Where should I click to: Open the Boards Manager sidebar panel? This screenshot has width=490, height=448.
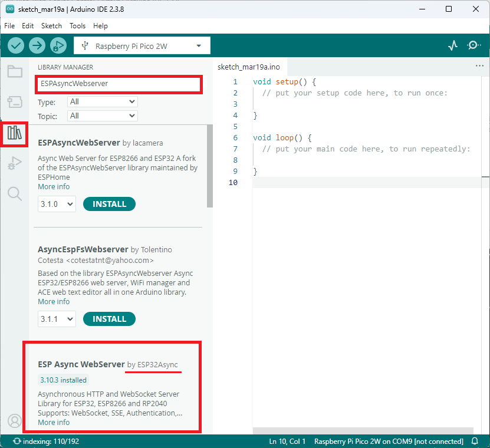[x=15, y=102]
